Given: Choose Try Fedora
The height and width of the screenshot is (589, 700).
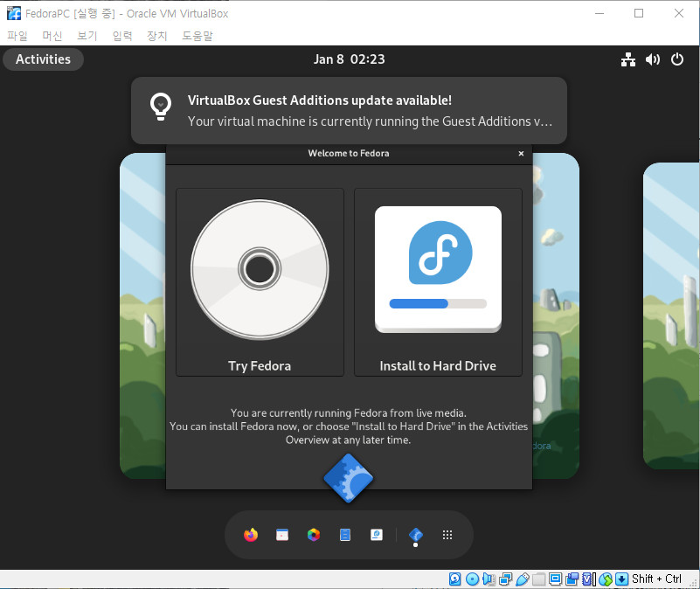Looking at the screenshot, I should pos(260,282).
